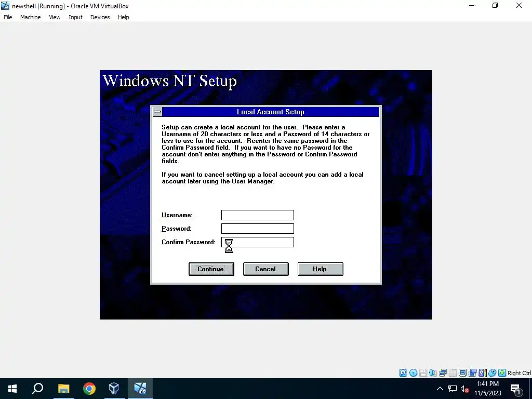Open the Input menu
This screenshot has width=532, height=399.
[x=75, y=17]
